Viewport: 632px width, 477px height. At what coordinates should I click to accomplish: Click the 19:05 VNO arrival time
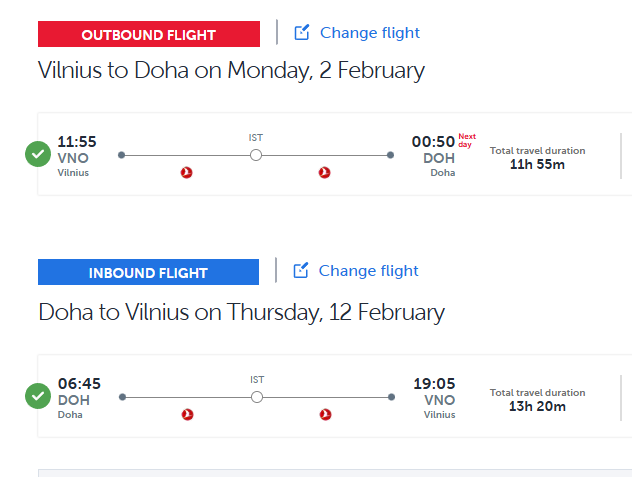(434, 384)
